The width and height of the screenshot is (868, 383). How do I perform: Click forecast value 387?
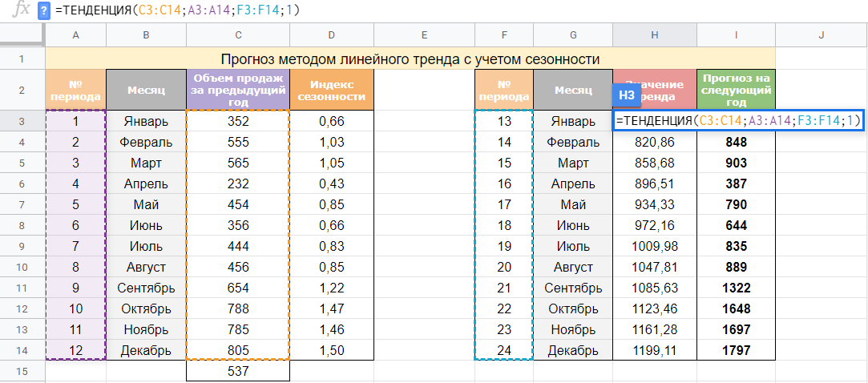(737, 183)
